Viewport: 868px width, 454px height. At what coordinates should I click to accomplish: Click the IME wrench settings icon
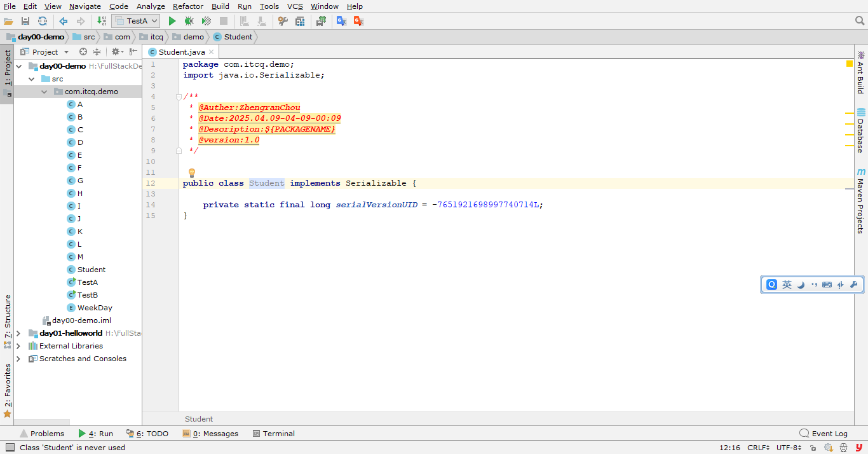point(853,285)
